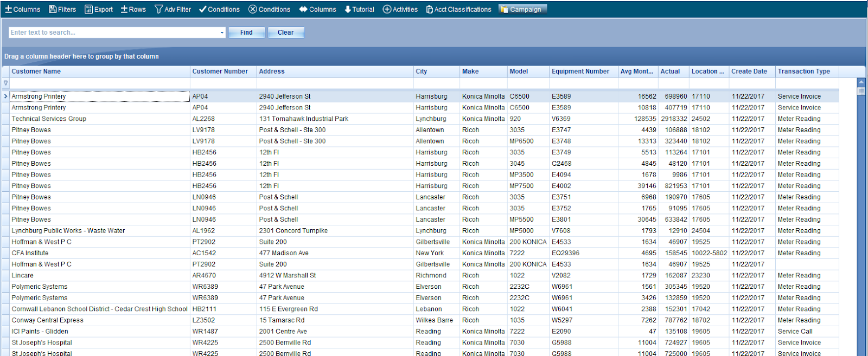
Task: Click ICI Paints - Glidden
Action: [40, 332]
